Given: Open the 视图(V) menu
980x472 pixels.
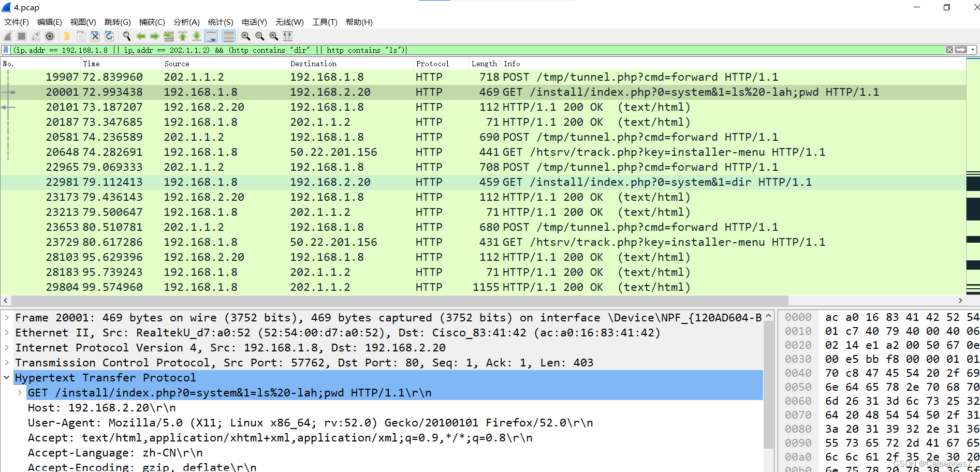Looking at the screenshot, I should click(x=83, y=22).
